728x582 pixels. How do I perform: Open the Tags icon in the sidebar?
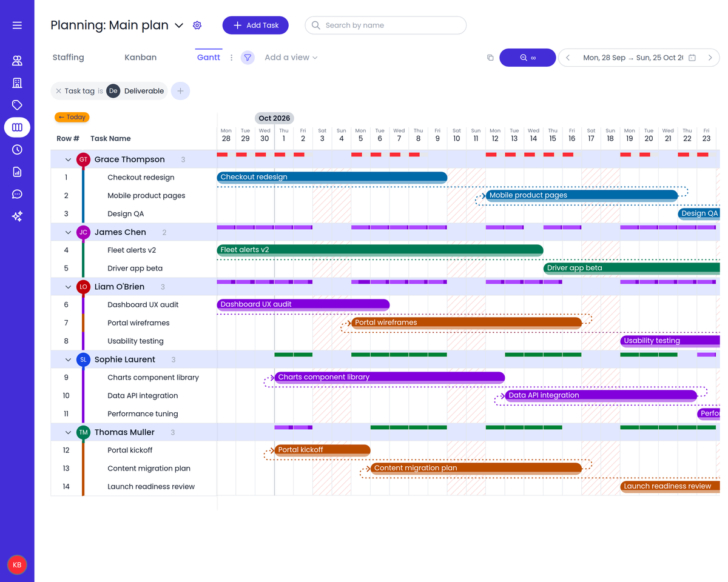(x=17, y=105)
